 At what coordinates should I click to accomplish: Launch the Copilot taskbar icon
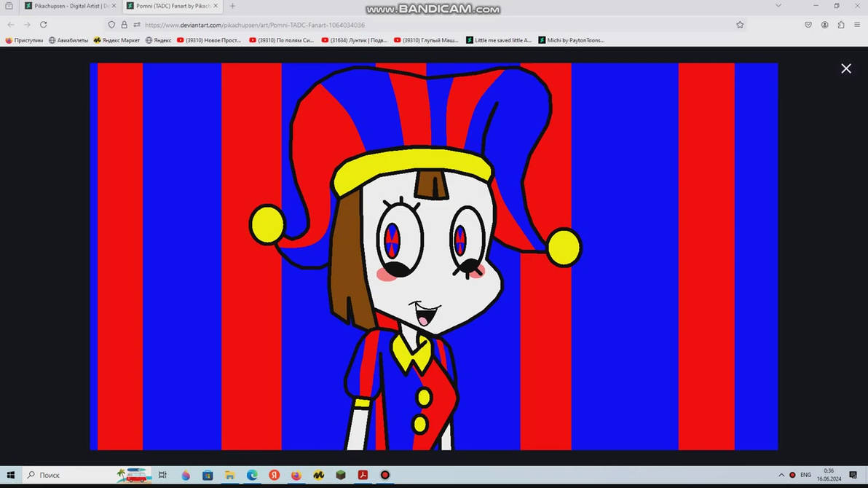coord(186,475)
